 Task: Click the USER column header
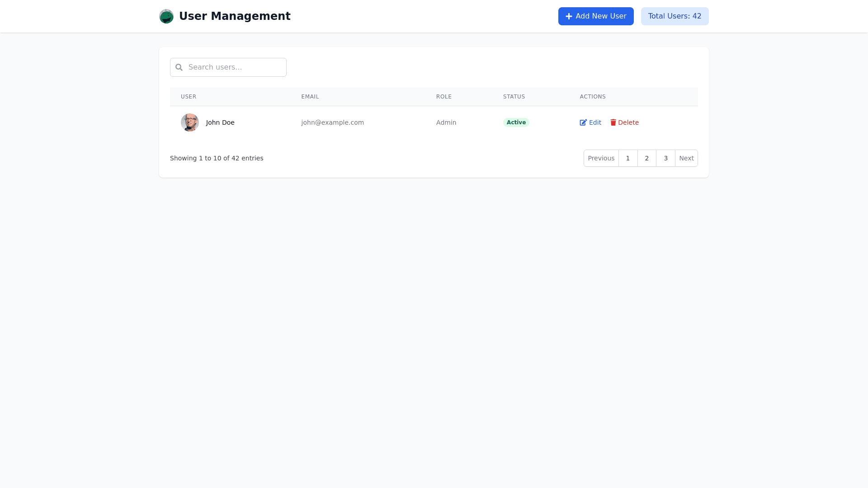point(189,97)
